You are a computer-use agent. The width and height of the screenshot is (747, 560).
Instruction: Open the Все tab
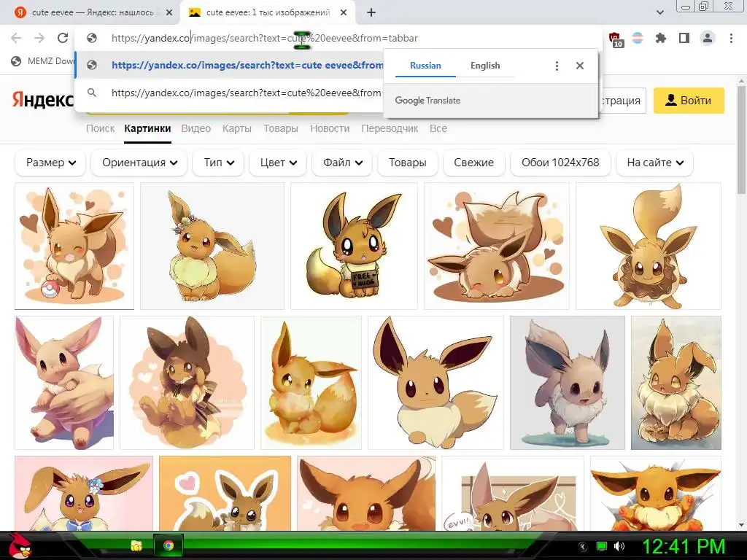tap(438, 128)
